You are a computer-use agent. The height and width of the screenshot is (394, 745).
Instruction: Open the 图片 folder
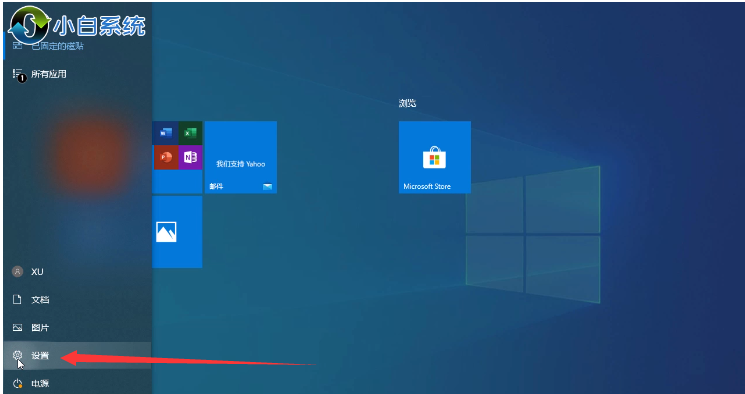(77, 328)
